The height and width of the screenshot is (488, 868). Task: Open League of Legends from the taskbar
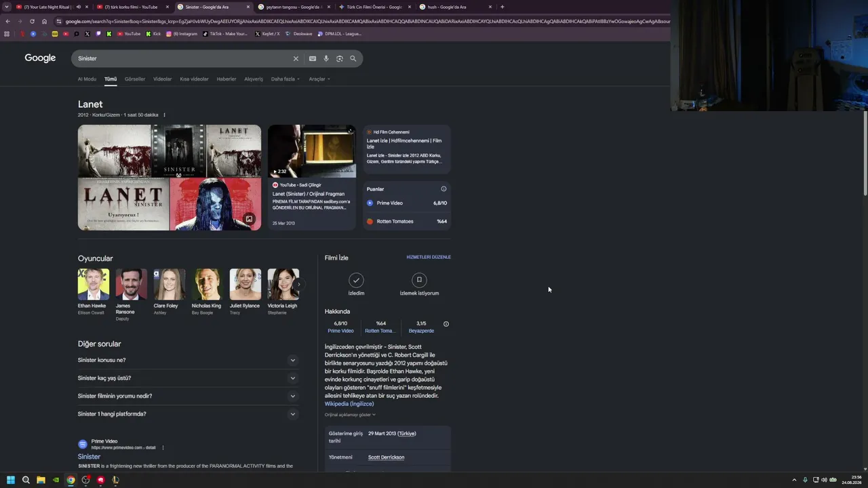tap(115, 480)
